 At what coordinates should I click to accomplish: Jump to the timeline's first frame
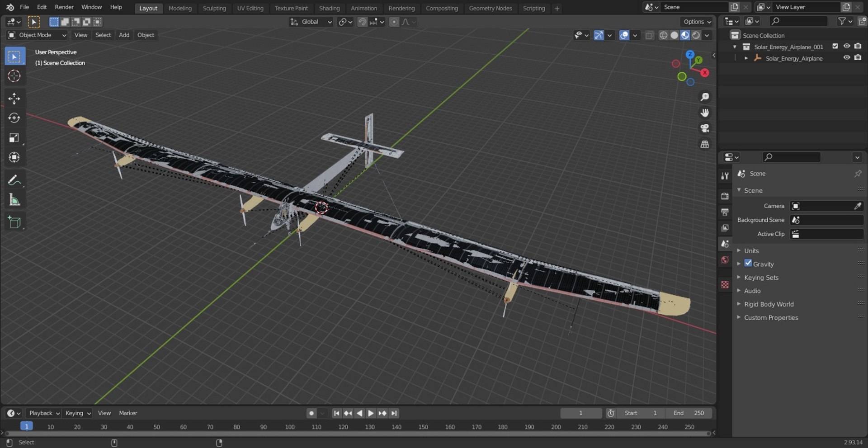pos(336,413)
